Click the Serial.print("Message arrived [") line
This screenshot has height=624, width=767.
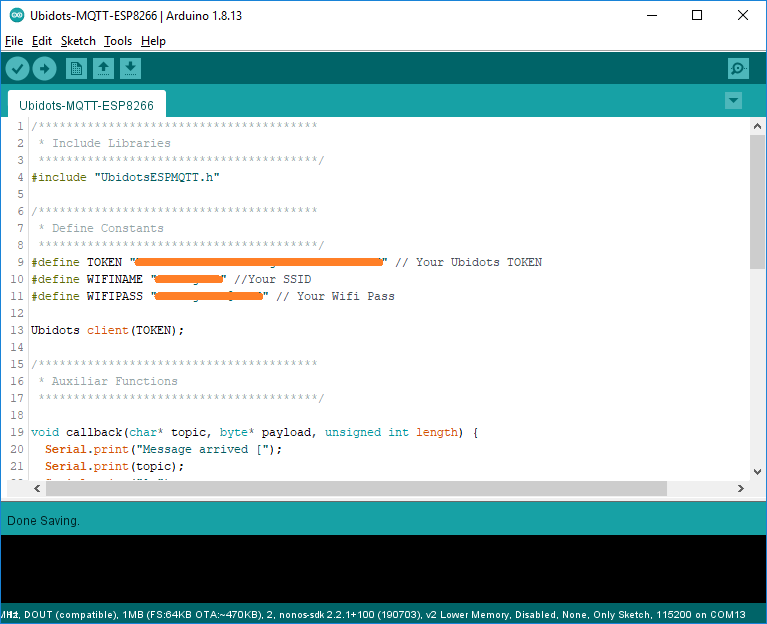click(164, 449)
